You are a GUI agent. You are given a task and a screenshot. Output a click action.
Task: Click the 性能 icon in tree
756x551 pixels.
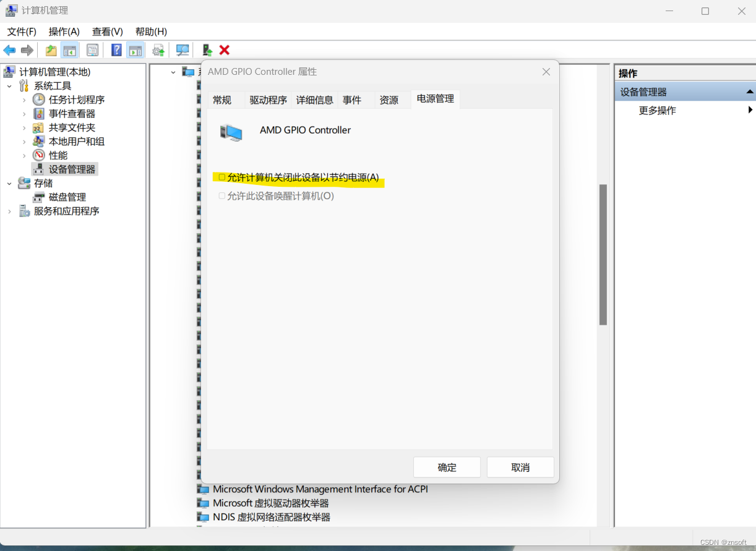click(x=39, y=155)
